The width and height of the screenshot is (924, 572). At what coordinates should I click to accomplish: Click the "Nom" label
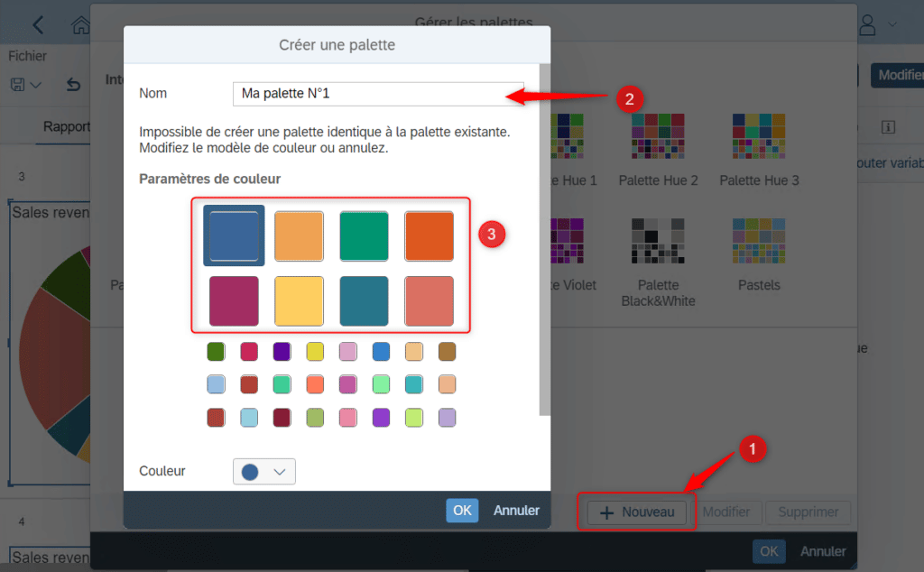[x=152, y=93]
